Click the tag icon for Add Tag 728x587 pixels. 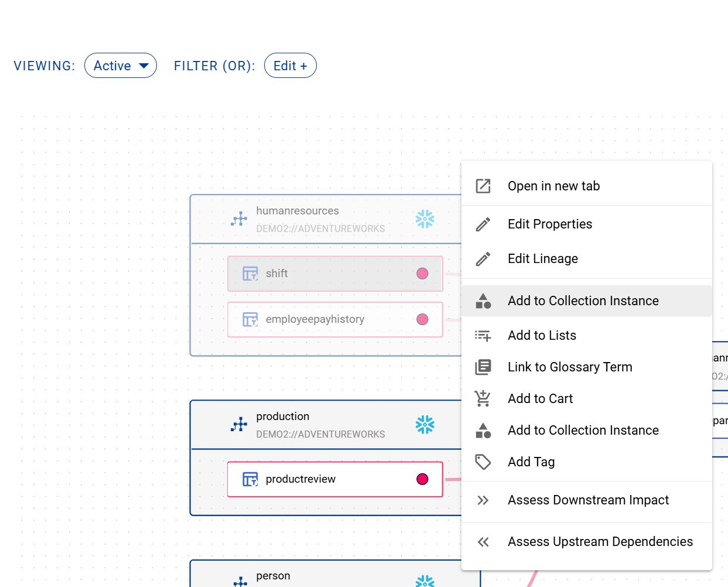(483, 462)
